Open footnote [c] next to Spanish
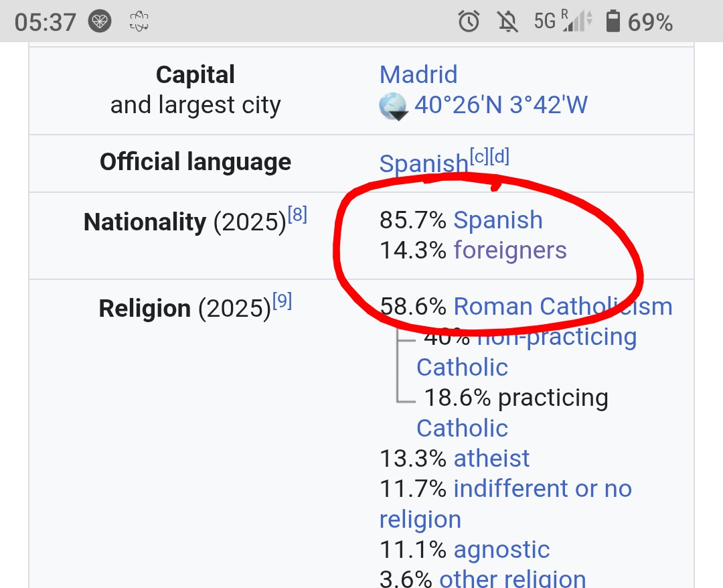The image size is (723, 588). point(479,156)
